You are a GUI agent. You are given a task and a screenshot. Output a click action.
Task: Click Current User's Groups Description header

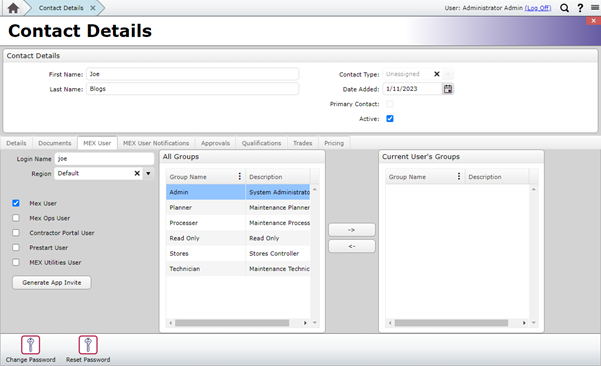497,177
